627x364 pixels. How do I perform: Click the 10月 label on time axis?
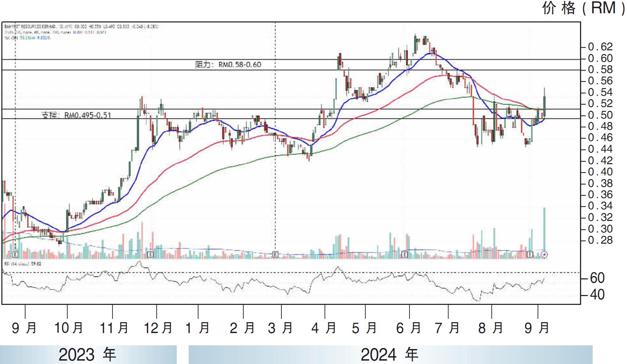click(69, 328)
